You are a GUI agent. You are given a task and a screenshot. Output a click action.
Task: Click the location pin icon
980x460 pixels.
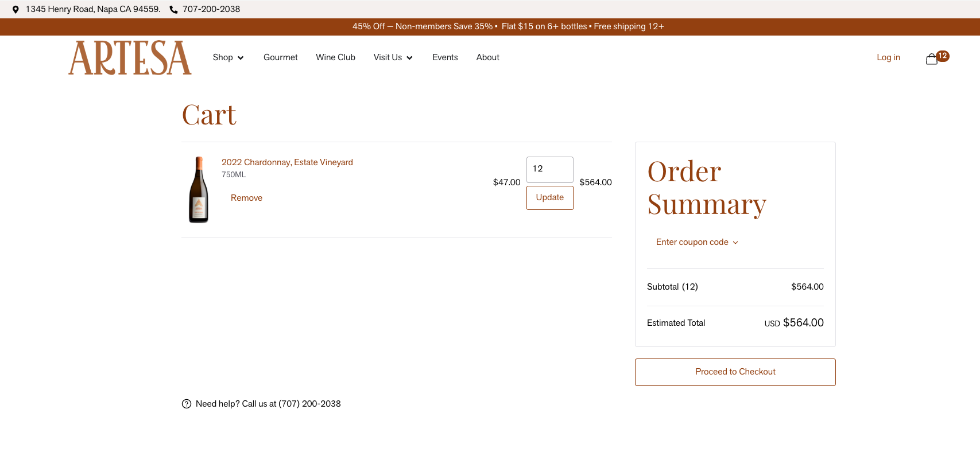(x=16, y=10)
